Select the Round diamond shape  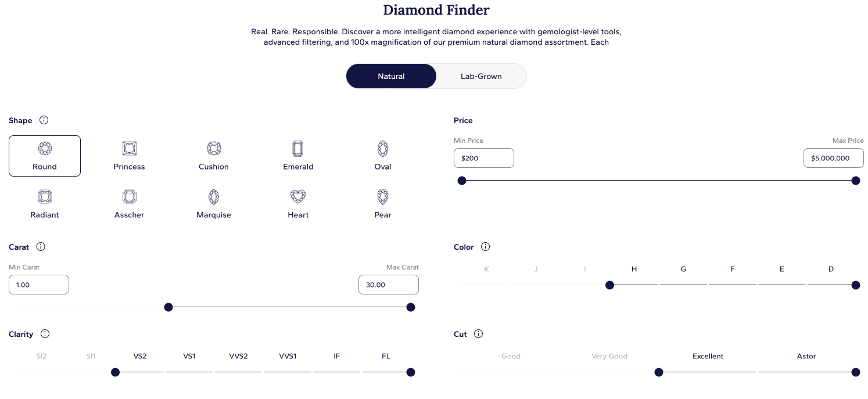[x=45, y=156]
